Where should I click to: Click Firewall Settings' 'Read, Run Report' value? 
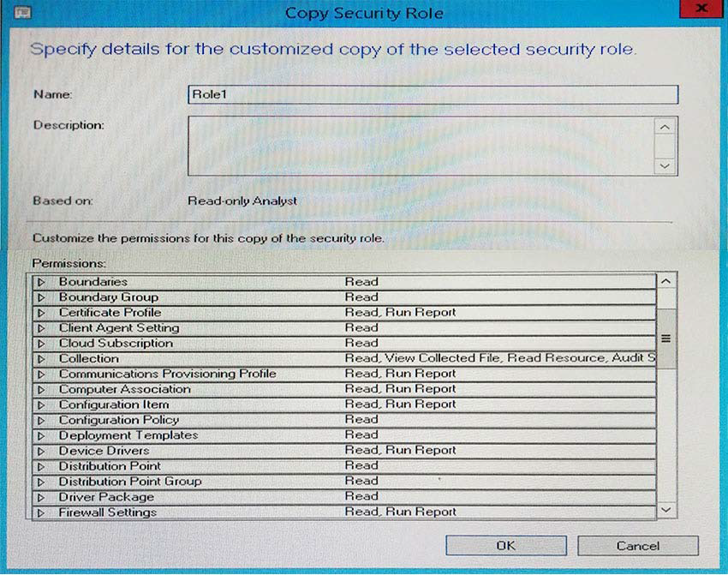(400, 512)
